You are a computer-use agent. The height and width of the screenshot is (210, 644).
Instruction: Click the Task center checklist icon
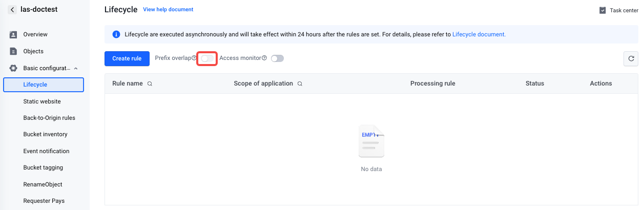point(603,10)
